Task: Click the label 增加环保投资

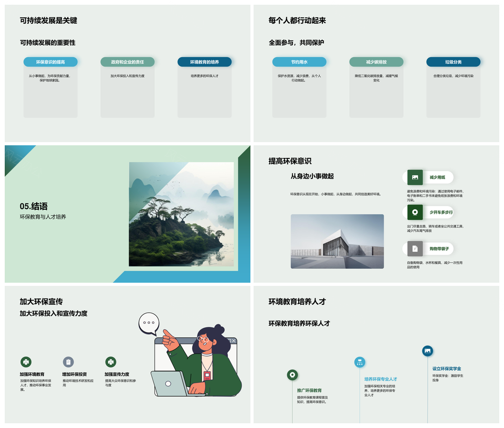Action: pyautogui.click(x=75, y=374)
